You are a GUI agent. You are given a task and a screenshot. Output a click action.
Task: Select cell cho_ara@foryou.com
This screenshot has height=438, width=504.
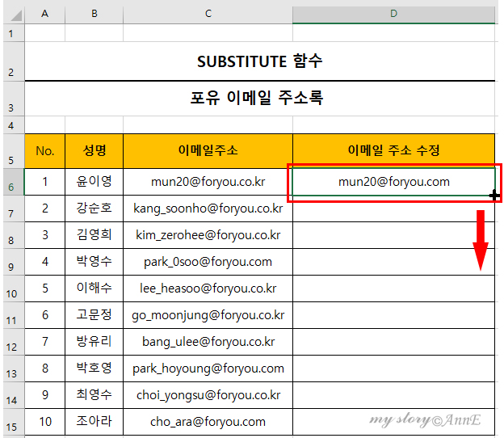click(208, 423)
